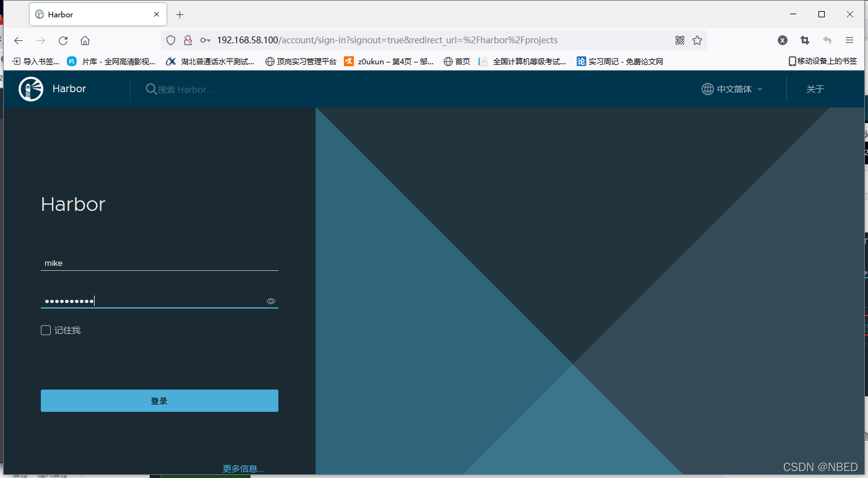Click the 搜索 Harbor search box
The height and width of the screenshot is (478, 868).
[x=186, y=89]
